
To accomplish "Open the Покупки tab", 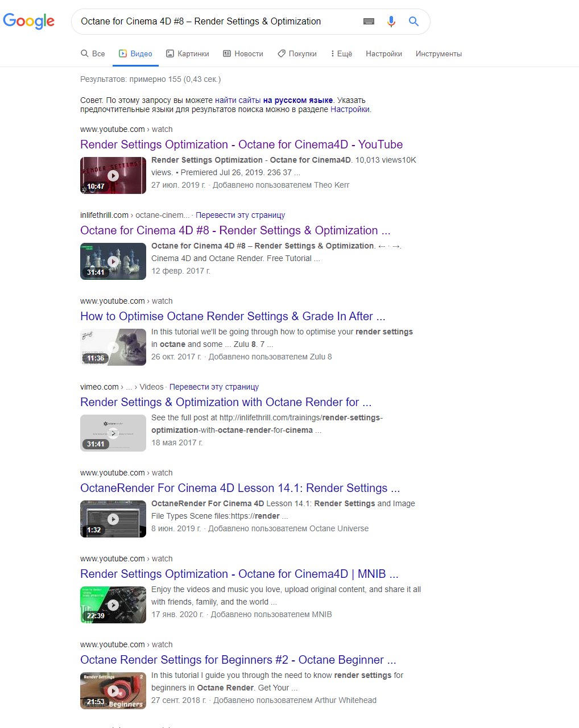I will pyautogui.click(x=297, y=53).
